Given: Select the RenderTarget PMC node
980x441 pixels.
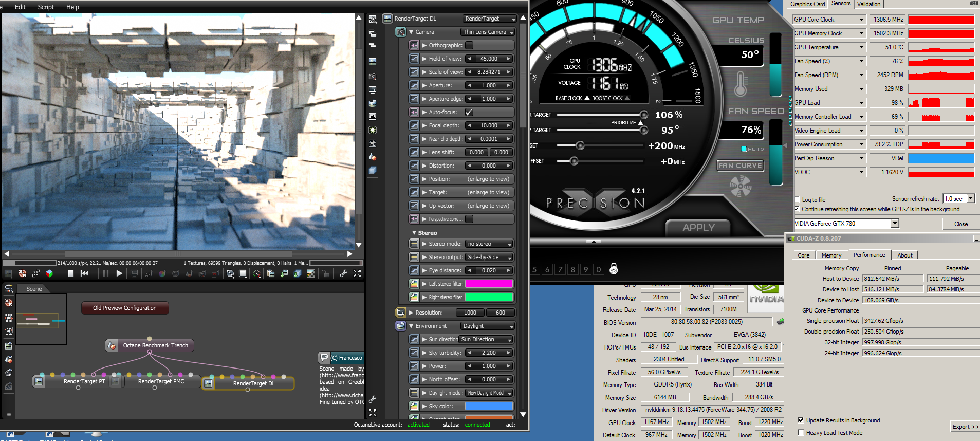Looking at the screenshot, I should 161,381.
